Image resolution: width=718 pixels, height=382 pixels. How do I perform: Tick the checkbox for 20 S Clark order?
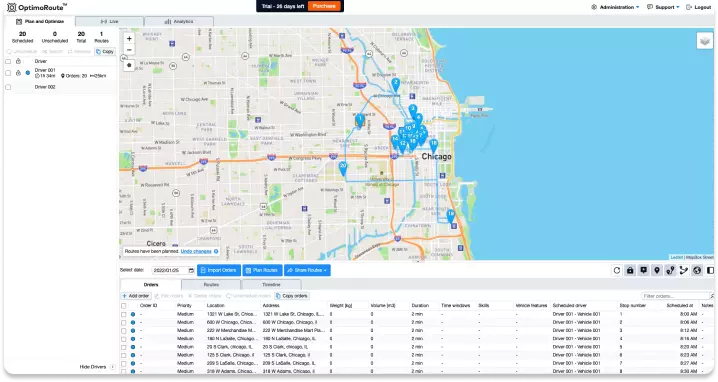click(x=124, y=347)
